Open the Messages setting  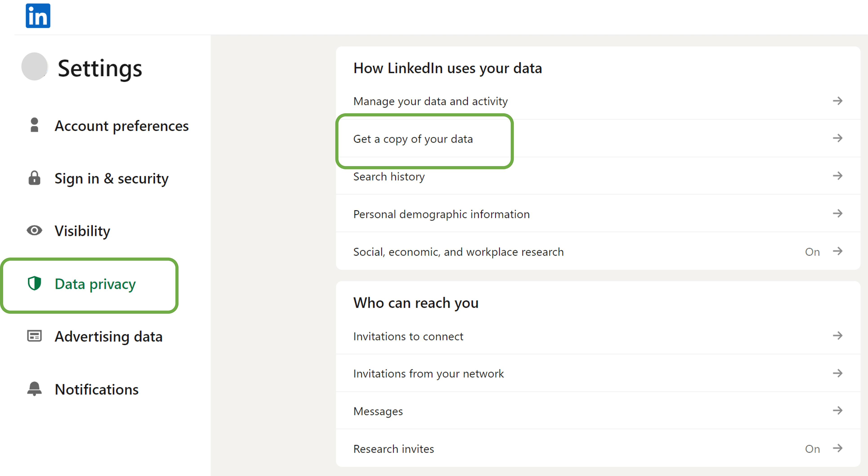coord(598,411)
